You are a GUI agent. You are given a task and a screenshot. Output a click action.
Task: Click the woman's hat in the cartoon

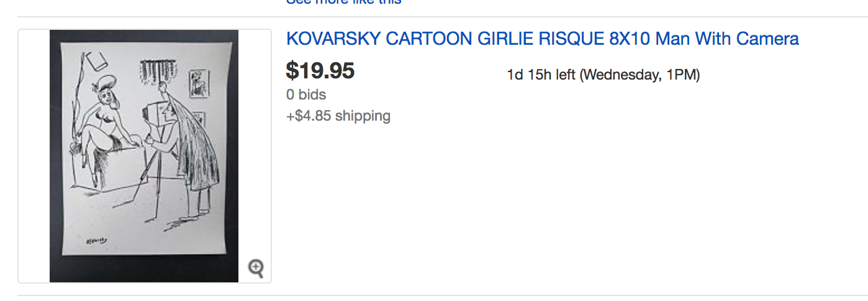[x=108, y=82]
